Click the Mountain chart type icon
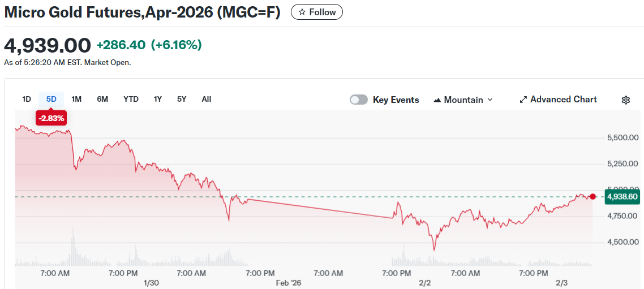The width and height of the screenshot is (644, 289). coord(437,100)
